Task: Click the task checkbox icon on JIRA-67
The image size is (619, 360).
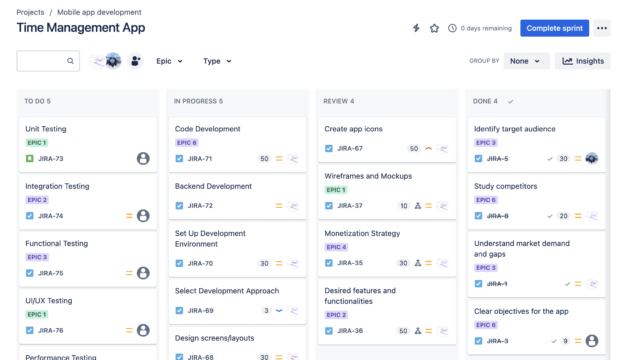Action: pos(329,148)
